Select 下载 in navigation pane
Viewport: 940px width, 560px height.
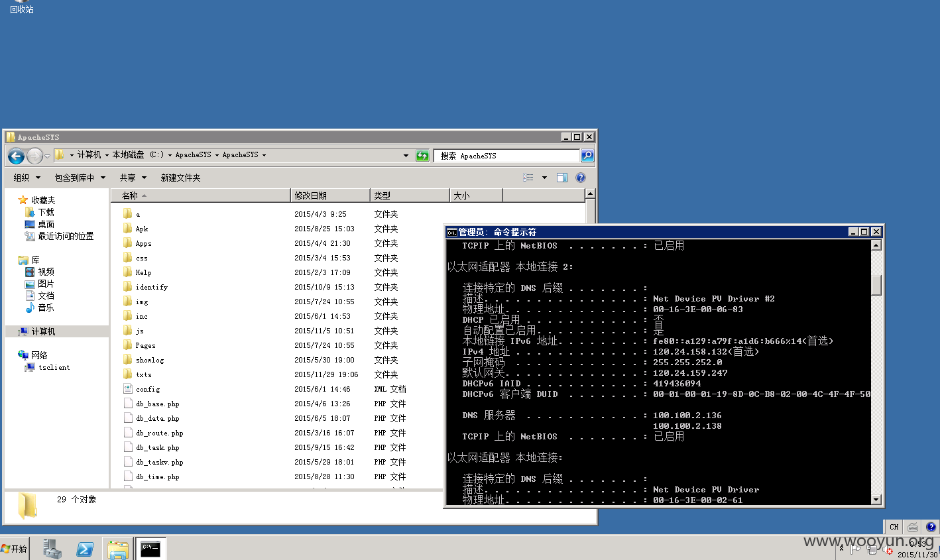(46, 212)
